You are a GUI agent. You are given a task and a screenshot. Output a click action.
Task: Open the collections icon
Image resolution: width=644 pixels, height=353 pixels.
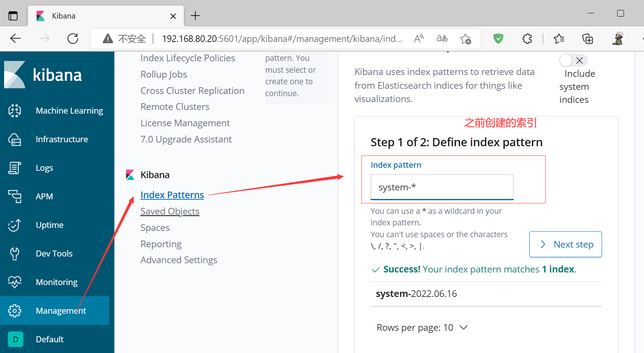(588, 38)
